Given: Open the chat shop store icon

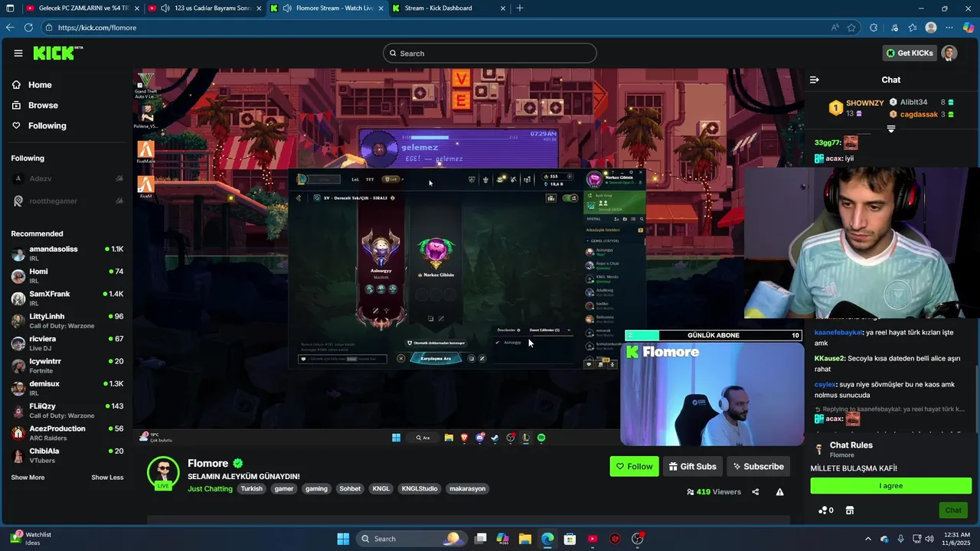Looking at the screenshot, I should pyautogui.click(x=849, y=510).
